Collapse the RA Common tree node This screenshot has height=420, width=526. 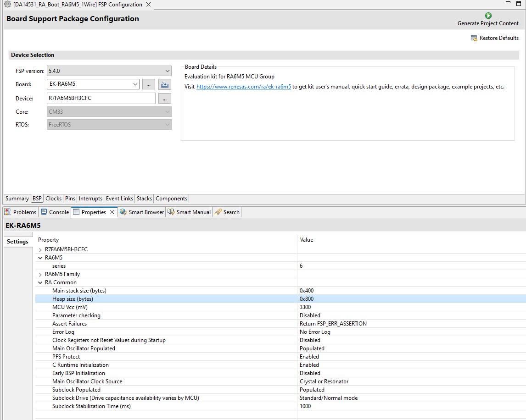(40, 282)
